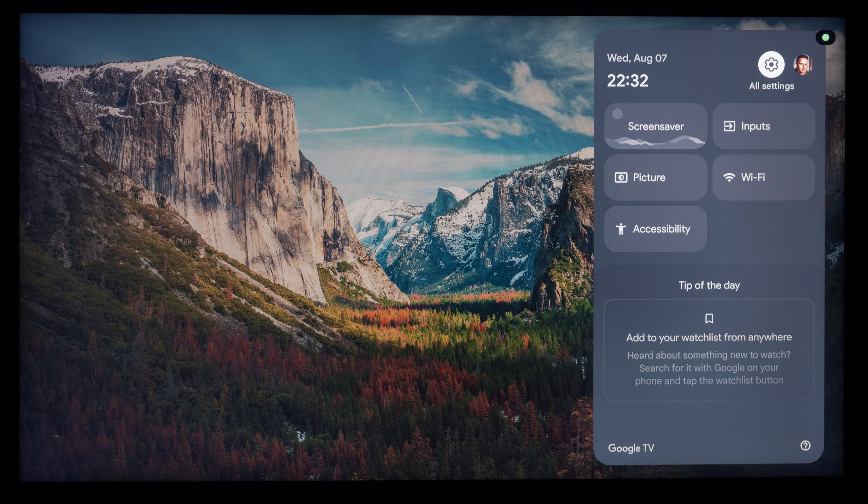Image resolution: width=868 pixels, height=504 pixels.
Task: Click the Accessibility person icon
Action: coord(620,229)
